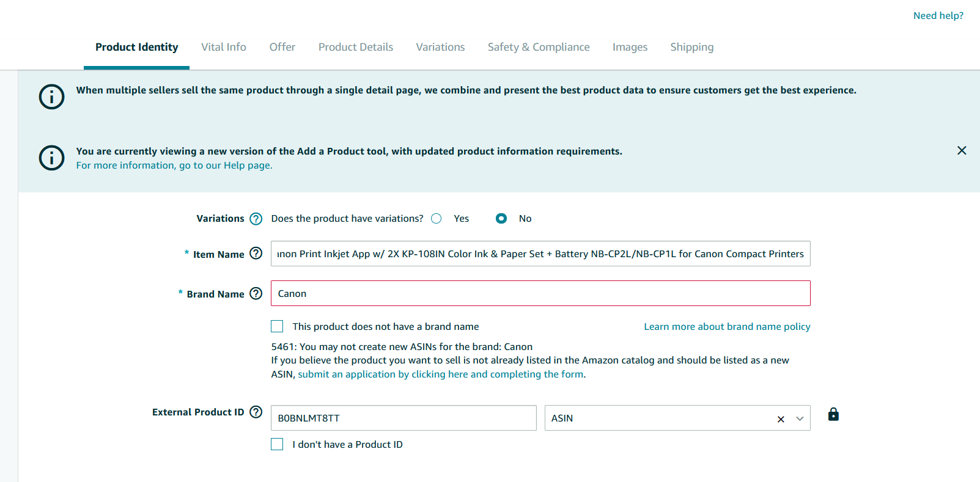Focus the Brand Name input field

coord(540,293)
